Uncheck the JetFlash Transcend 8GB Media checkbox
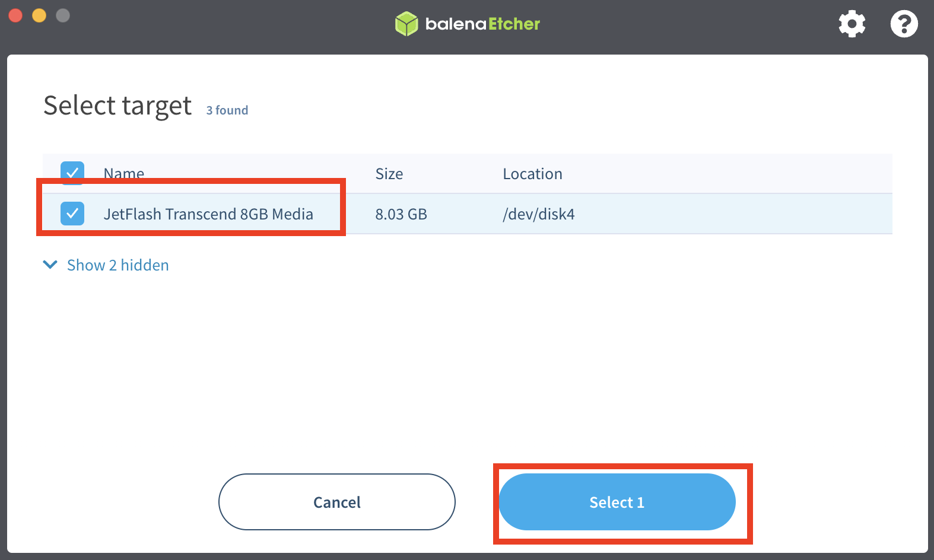The height and width of the screenshot is (560, 934). pyautogui.click(x=72, y=214)
